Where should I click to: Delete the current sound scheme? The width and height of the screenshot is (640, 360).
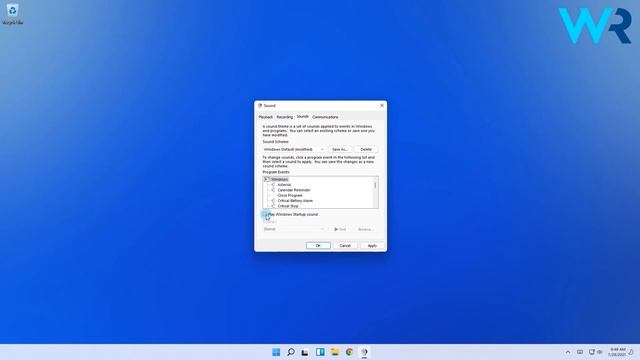coord(366,149)
